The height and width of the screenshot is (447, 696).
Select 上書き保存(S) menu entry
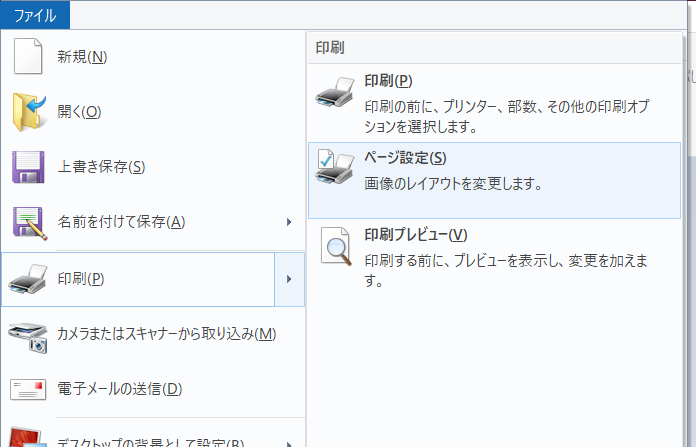pos(153,167)
